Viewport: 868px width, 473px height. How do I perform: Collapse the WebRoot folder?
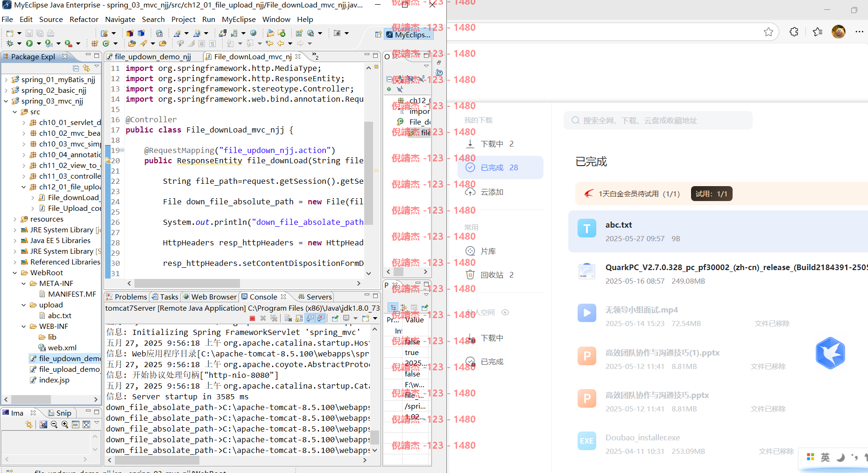pos(15,273)
